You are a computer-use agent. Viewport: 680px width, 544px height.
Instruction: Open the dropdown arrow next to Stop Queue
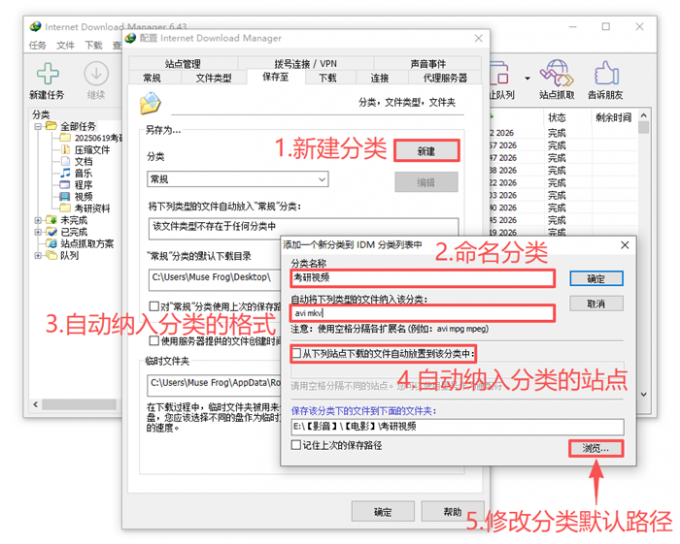(527, 79)
